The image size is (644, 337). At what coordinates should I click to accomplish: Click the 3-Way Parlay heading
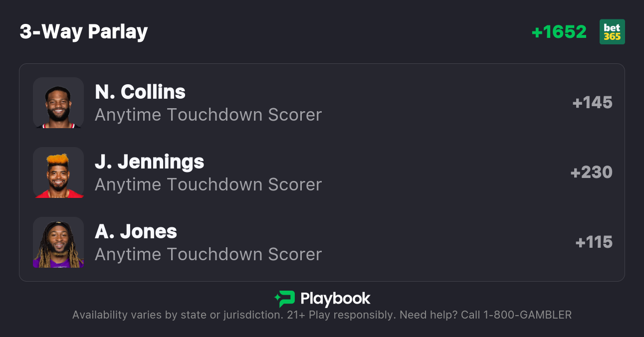tap(84, 32)
